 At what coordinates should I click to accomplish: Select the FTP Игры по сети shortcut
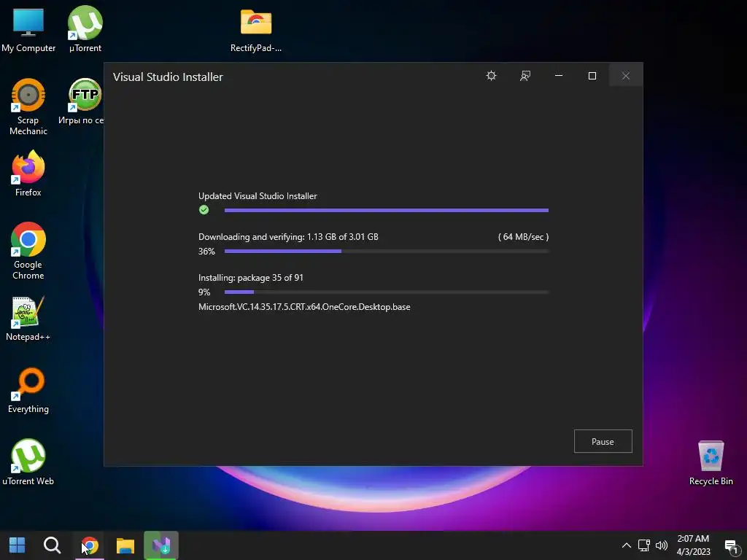(81, 102)
